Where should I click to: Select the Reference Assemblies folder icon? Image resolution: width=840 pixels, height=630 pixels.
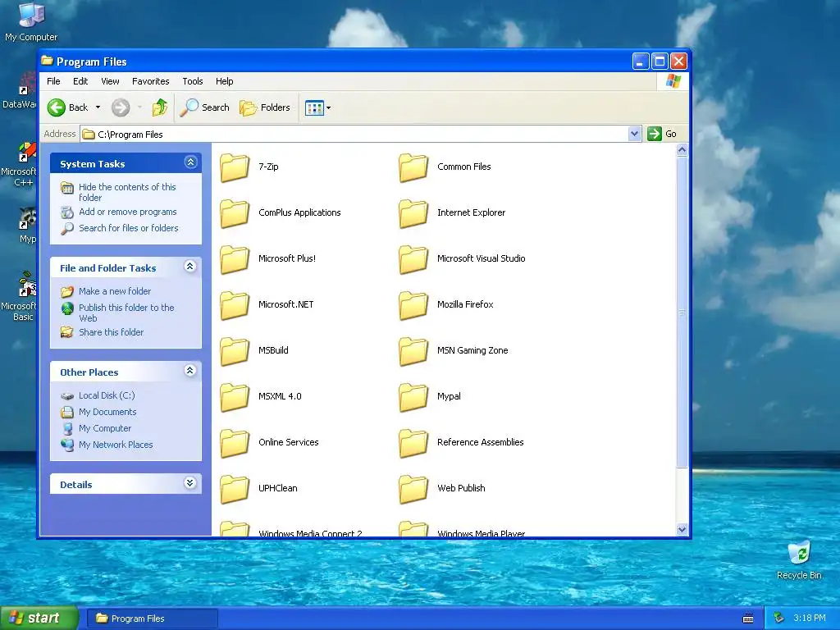[413, 443]
